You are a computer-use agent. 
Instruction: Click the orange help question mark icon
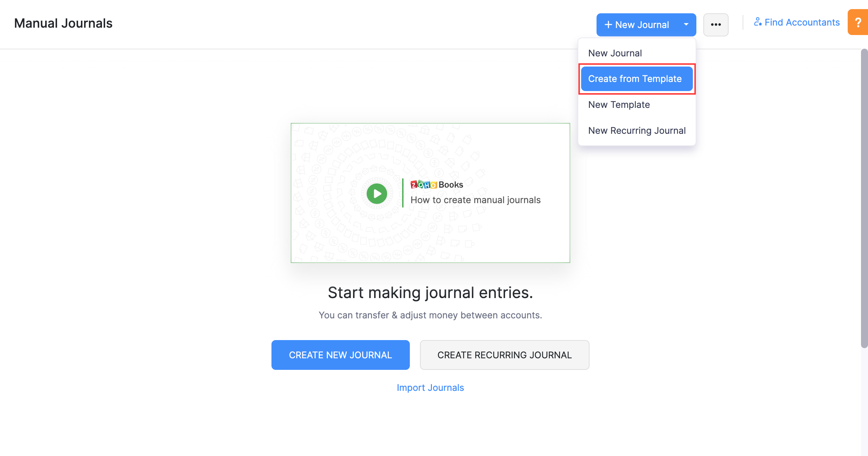pyautogui.click(x=857, y=22)
